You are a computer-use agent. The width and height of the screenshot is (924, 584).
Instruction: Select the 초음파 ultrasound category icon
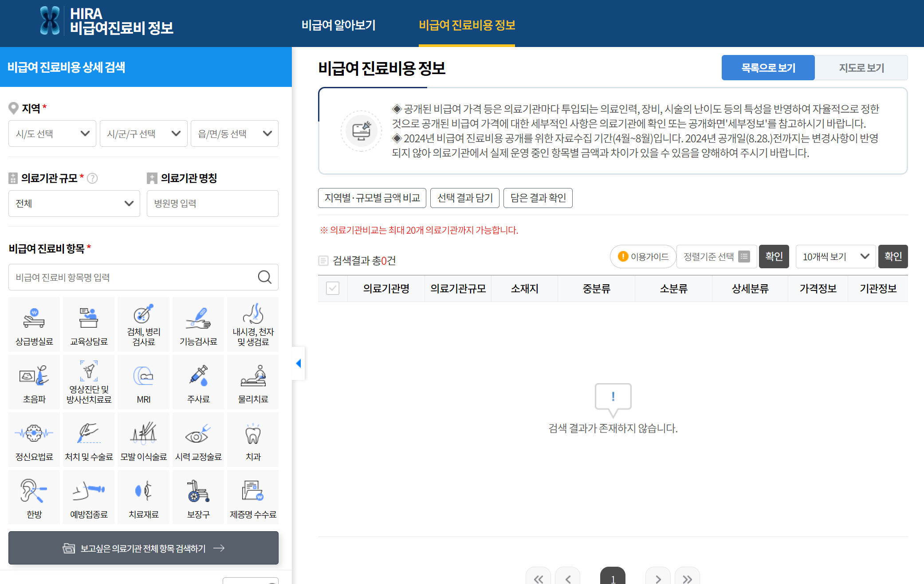tap(34, 382)
